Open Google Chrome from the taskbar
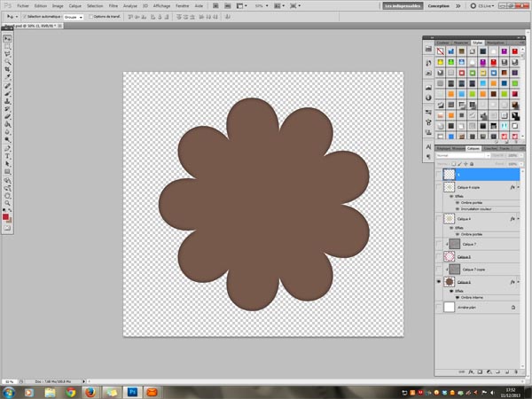Viewport: 532px width, 399px height. 71,393
